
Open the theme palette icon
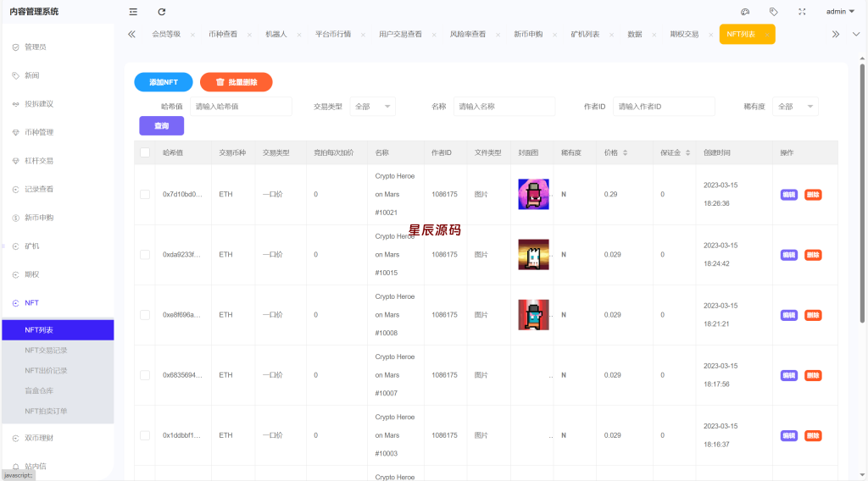coord(745,12)
